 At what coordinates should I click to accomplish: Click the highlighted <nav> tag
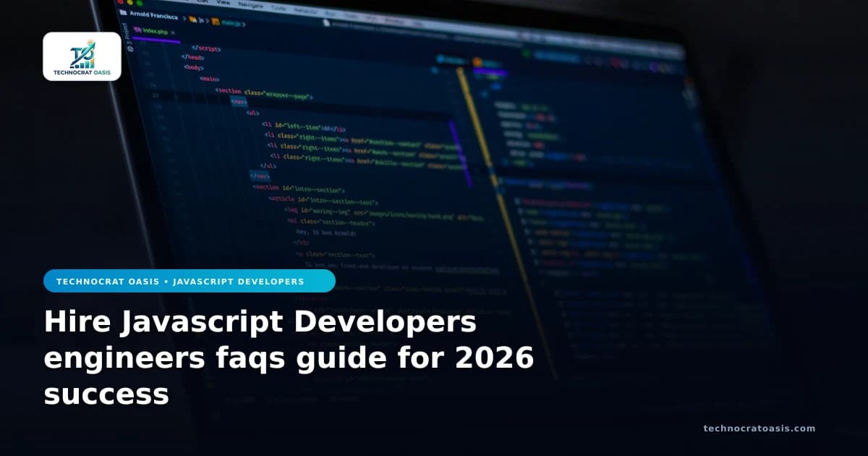tap(239, 101)
